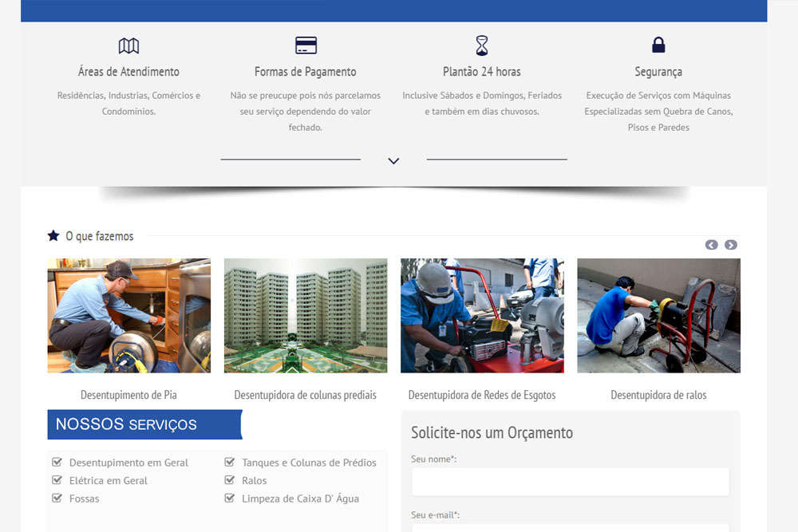Click the Segurança heading
Screen dimensions: 798x532
[x=658, y=72]
